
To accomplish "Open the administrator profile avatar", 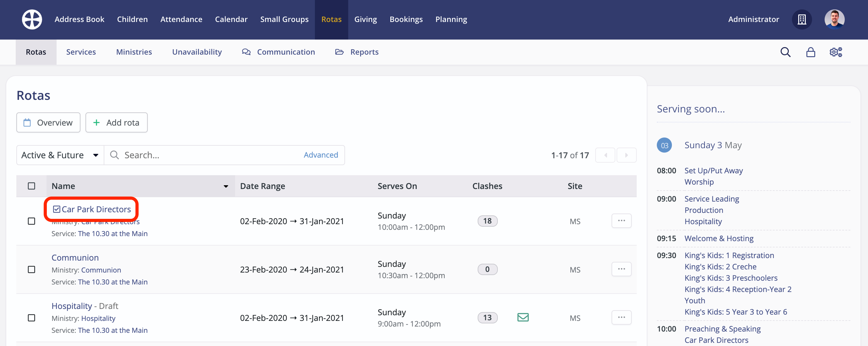I will (834, 19).
